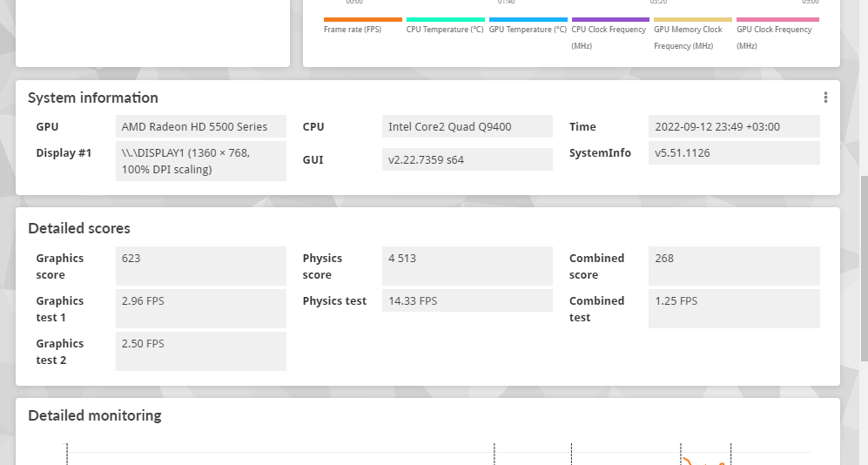Toggle GPU Clock Frequency legend item
The width and height of the screenshot is (868, 465).
[x=777, y=34]
